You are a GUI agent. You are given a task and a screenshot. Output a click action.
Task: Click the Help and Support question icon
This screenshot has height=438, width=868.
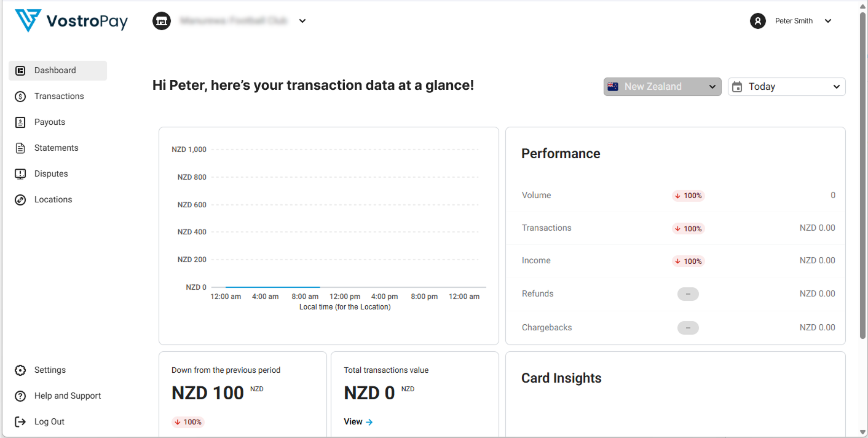(20, 396)
